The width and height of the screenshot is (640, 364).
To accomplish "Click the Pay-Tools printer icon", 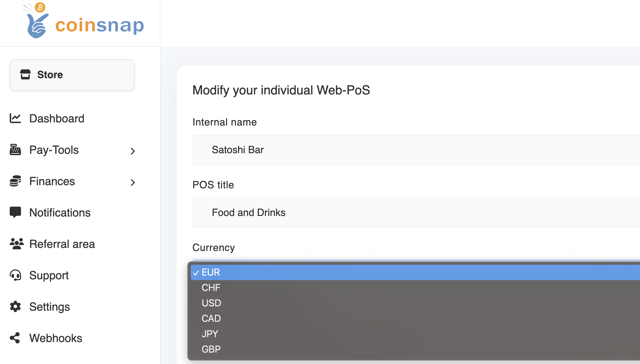I will click(x=15, y=150).
